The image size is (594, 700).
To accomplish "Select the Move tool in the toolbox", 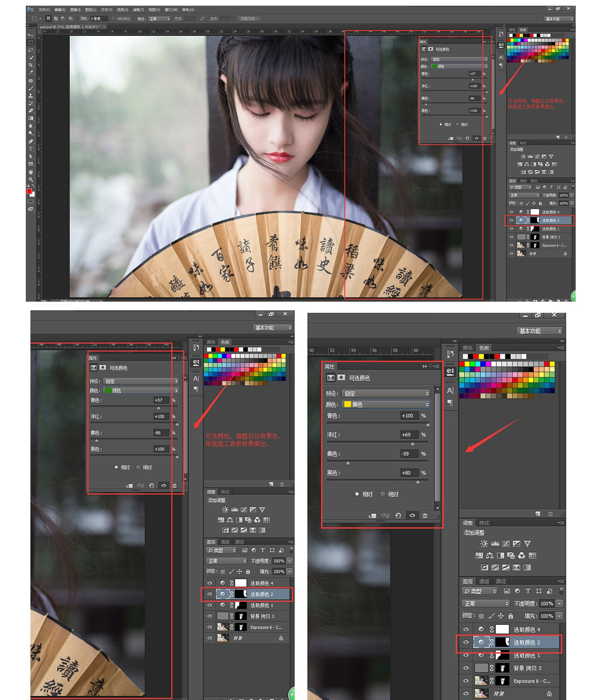I will tap(30, 35).
